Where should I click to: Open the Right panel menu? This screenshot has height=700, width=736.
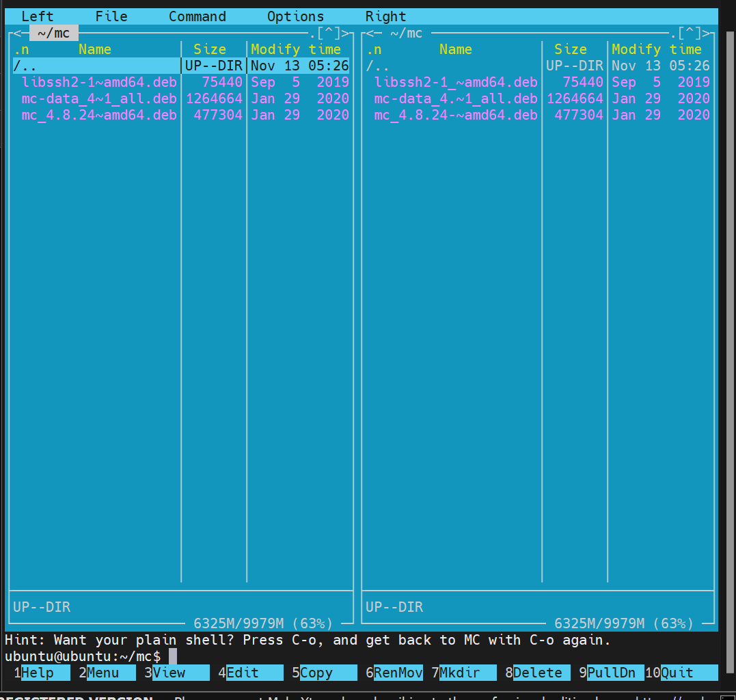[385, 16]
